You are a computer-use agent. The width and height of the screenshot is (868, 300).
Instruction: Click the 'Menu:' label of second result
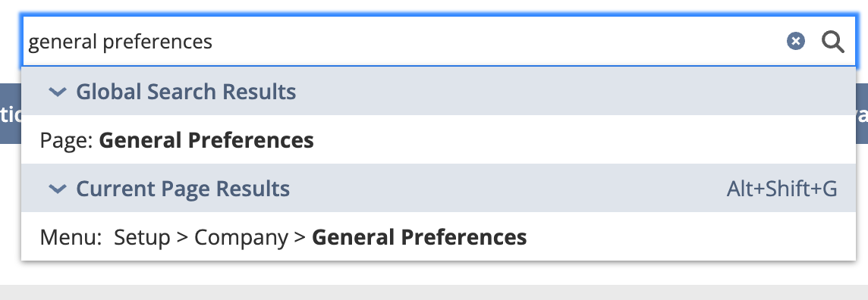tap(71, 238)
